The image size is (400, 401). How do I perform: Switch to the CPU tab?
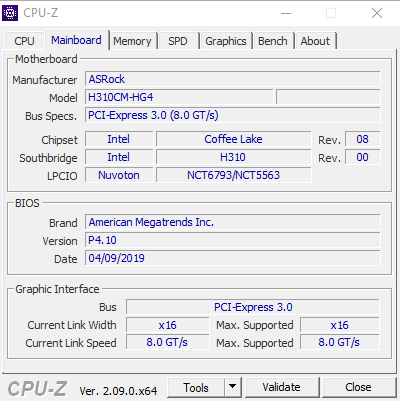click(x=24, y=41)
